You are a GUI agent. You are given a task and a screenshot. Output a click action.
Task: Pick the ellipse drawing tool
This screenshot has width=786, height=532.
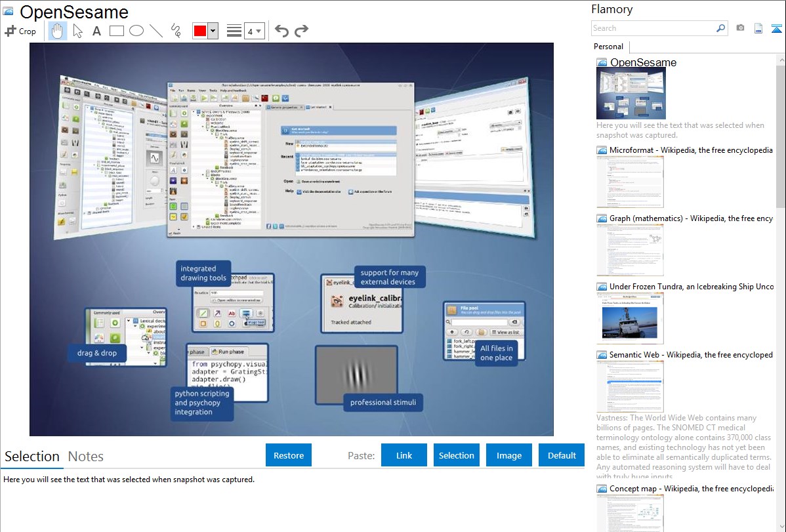(136, 31)
